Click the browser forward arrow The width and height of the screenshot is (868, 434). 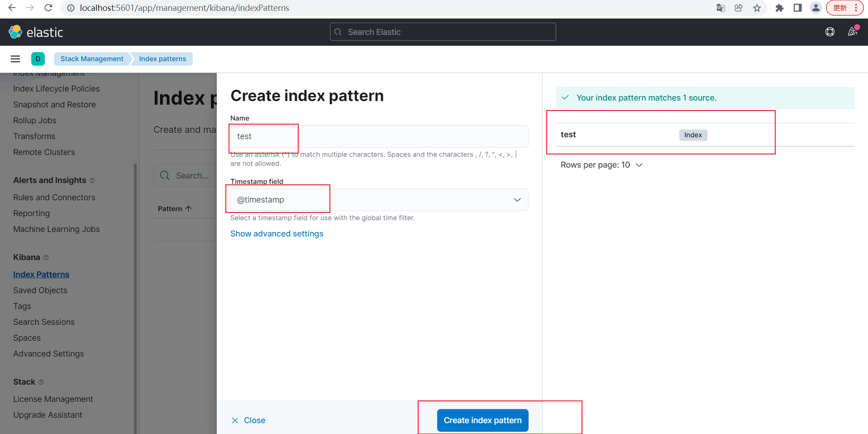pos(30,8)
